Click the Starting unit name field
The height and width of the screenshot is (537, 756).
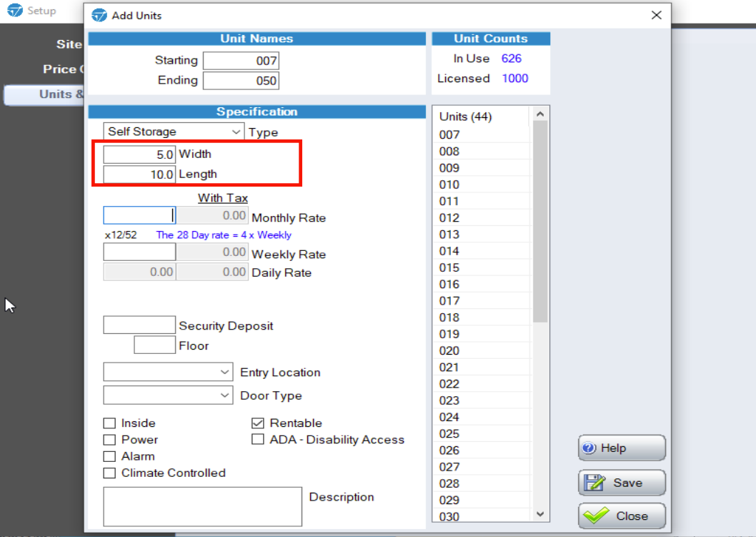pyautogui.click(x=241, y=61)
